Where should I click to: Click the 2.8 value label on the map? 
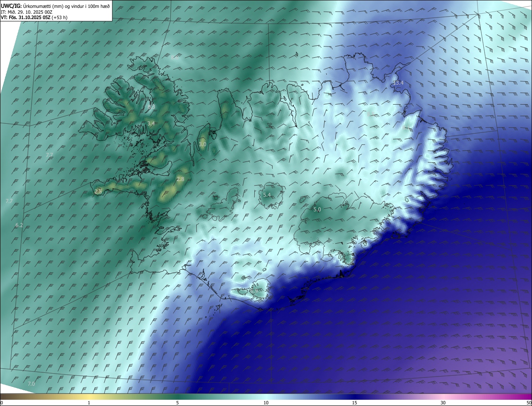[180, 179]
